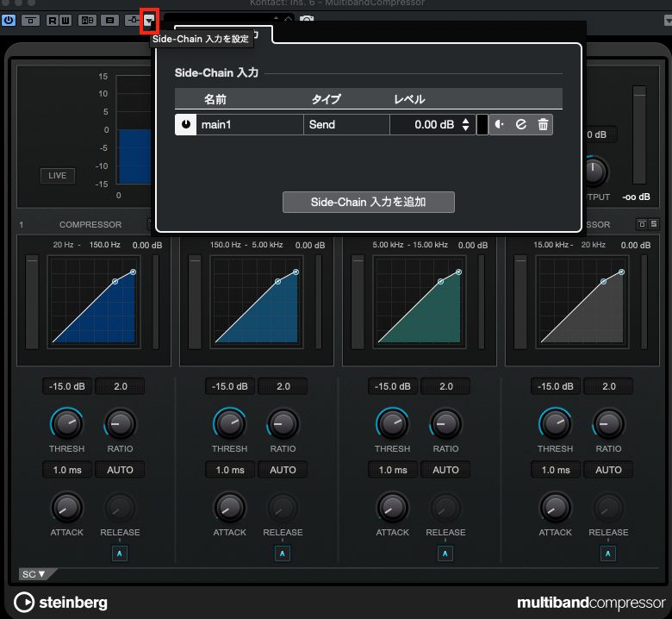The image size is (672, 619).
Task: Click band 1 gain value 0.00 dB
Action: click(147, 246)
